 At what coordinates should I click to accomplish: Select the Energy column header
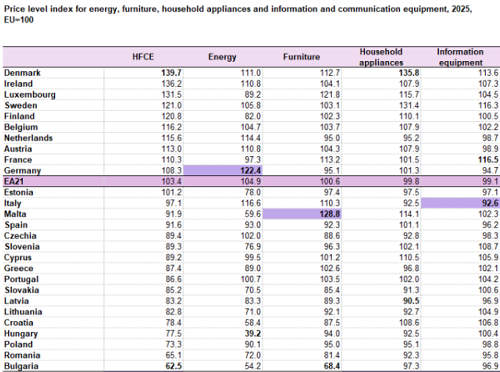[222, 57]
